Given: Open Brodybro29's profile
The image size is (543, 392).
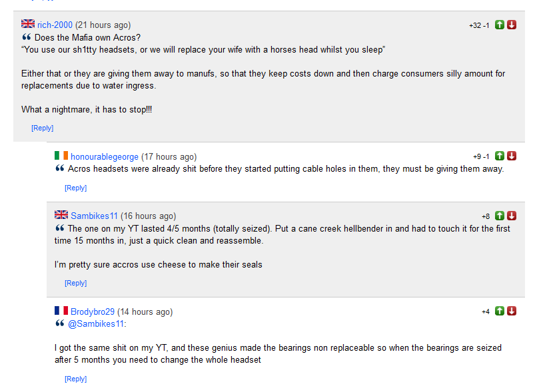Looking at the screenshot, I should click(x=93, y=311).
